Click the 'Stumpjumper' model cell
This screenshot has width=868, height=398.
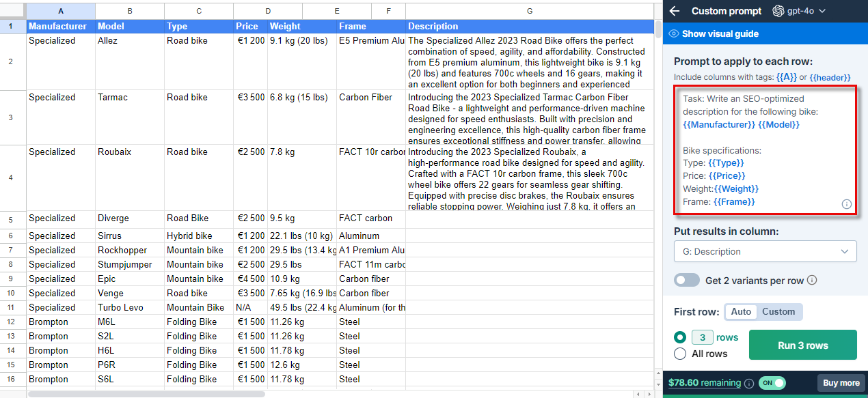[130, 264]
